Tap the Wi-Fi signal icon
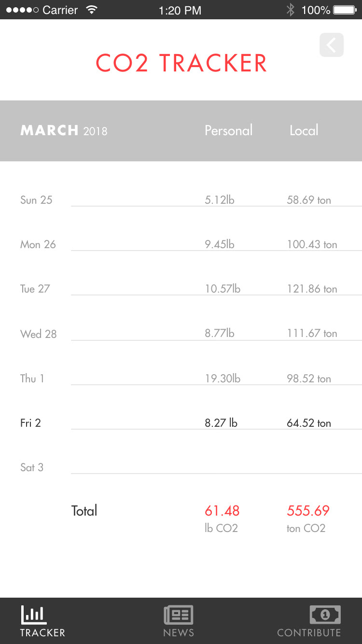This screenshot has height=644, width=362. tap(91, 10)
